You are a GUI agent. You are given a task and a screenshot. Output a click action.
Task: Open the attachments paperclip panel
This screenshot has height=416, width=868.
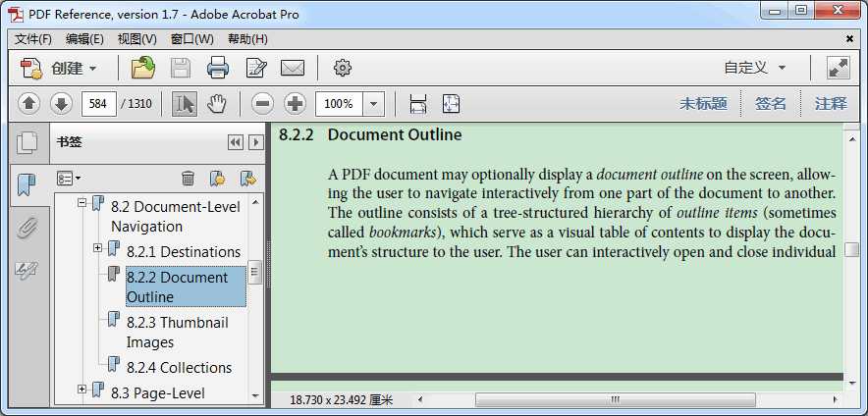pyautogui.click(x=27, y=228)
